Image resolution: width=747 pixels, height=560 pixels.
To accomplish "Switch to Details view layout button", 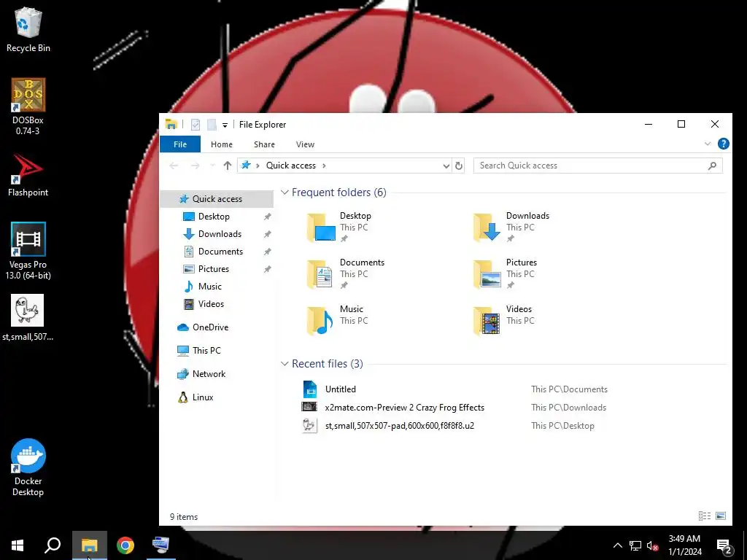I will [x=705, y=516].
